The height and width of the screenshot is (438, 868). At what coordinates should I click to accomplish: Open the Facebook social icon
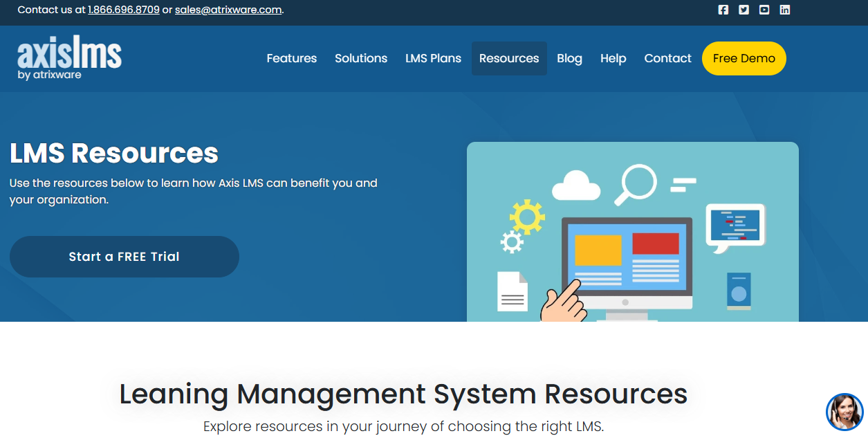pyautogui.click(x=723, y=10)
